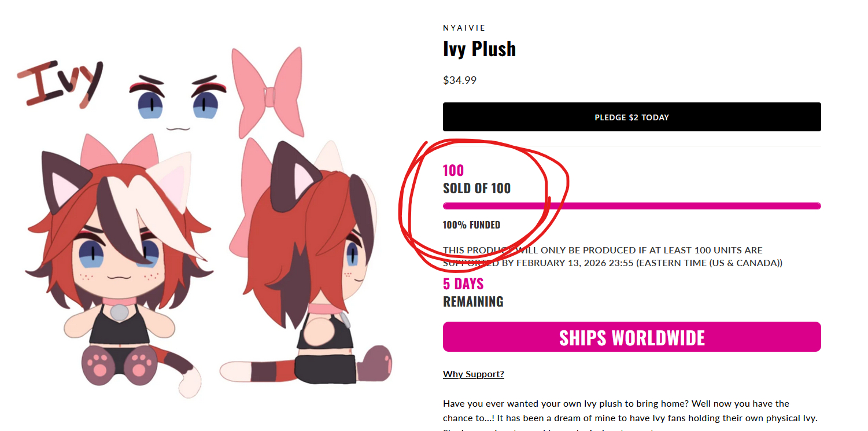Click the pink "5 DAYS" countdown text
868x431 pixels.
[463, 284]
